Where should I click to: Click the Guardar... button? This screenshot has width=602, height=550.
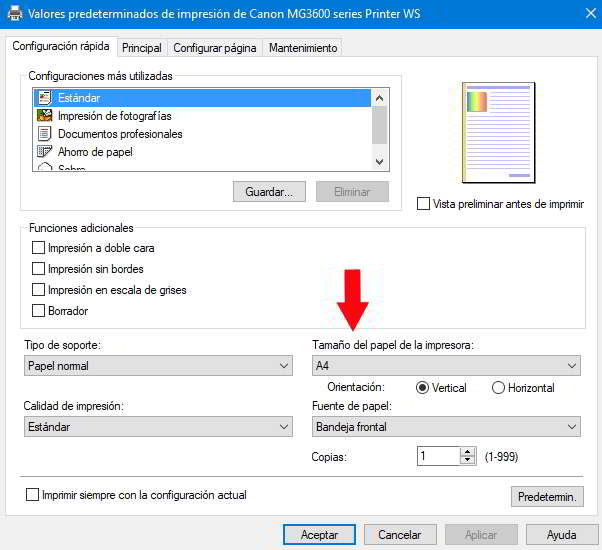pos(269,192)
